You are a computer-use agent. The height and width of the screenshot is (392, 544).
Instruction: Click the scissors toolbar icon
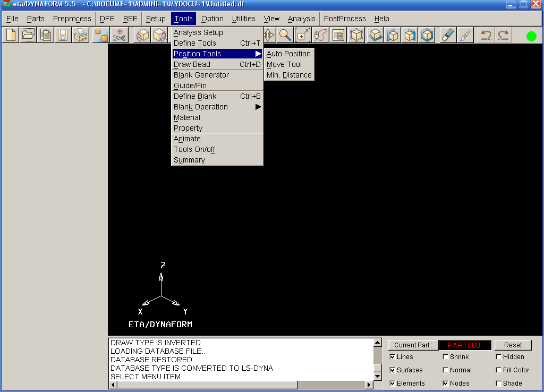[119, 36]
